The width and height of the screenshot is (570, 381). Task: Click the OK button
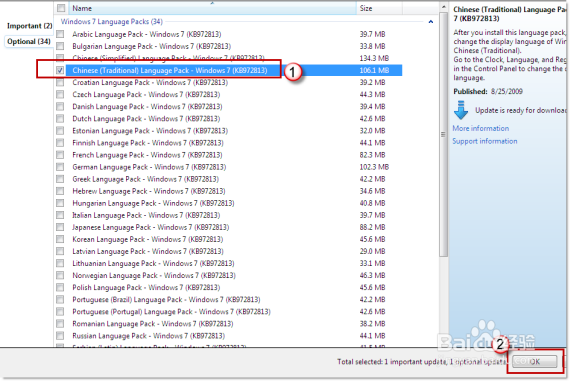[534, 361]
